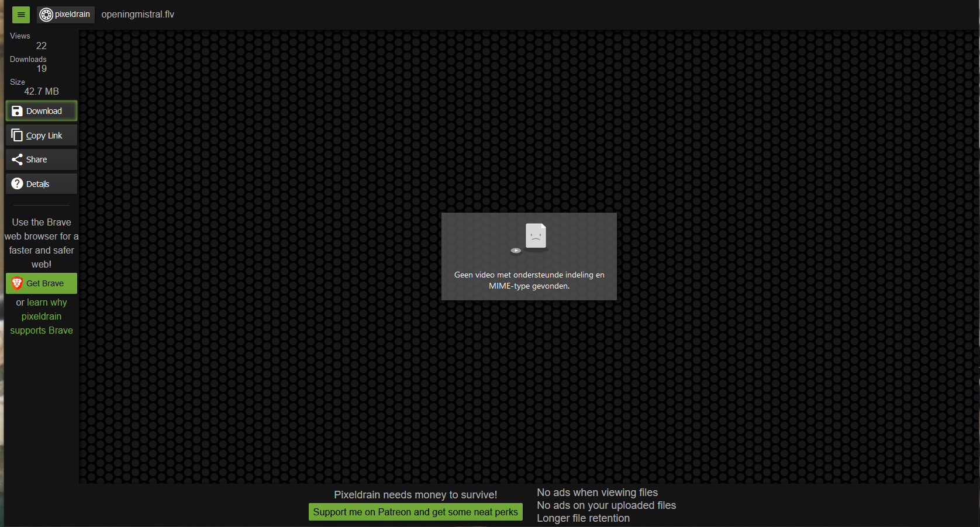The width and height of the screenshot is (980, 527).
Task: Follow the learn why pixeldrain supports Brave link
Action: tap(42, 317)
